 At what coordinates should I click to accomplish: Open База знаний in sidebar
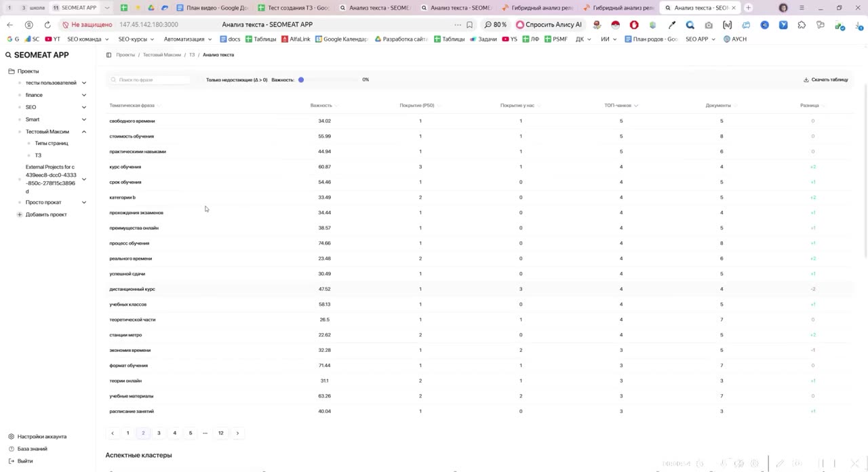click(28, 449)
